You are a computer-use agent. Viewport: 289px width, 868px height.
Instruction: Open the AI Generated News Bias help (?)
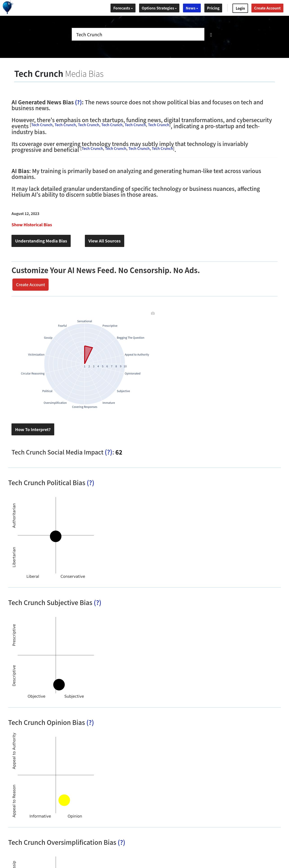(78, 102)
